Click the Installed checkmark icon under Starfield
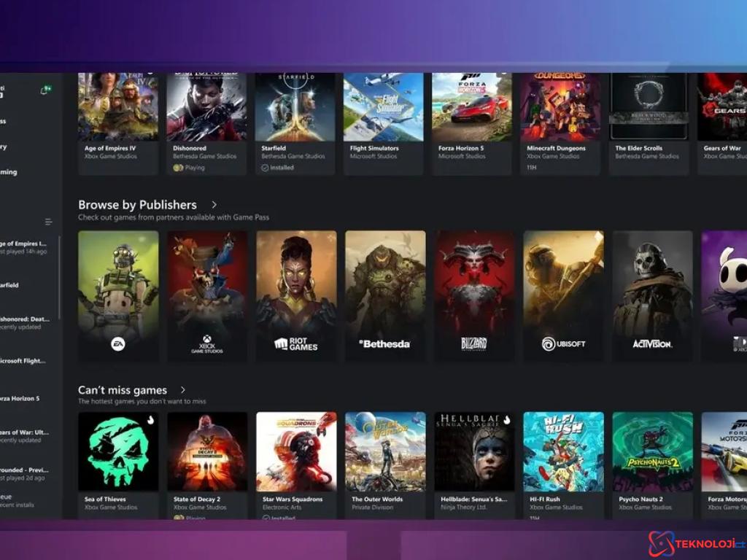This screenshot has width=747, height=560. pyautogui.click(x=265, y=168)
